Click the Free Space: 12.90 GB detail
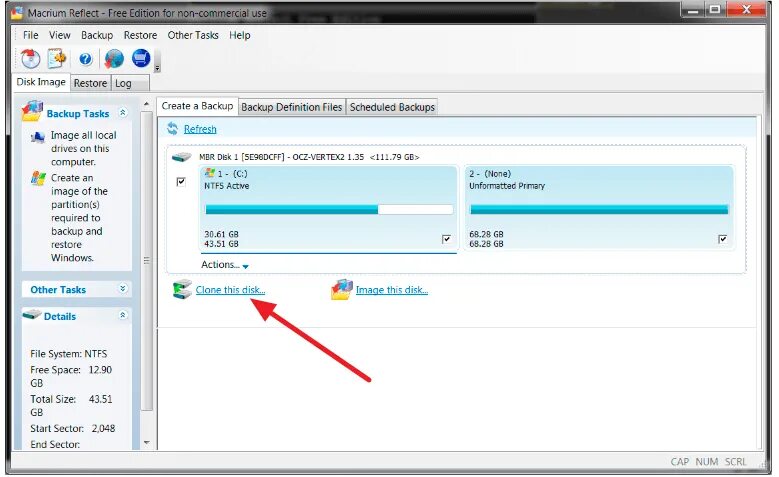This screenshot has height=477, width=779. pos(71,376)
